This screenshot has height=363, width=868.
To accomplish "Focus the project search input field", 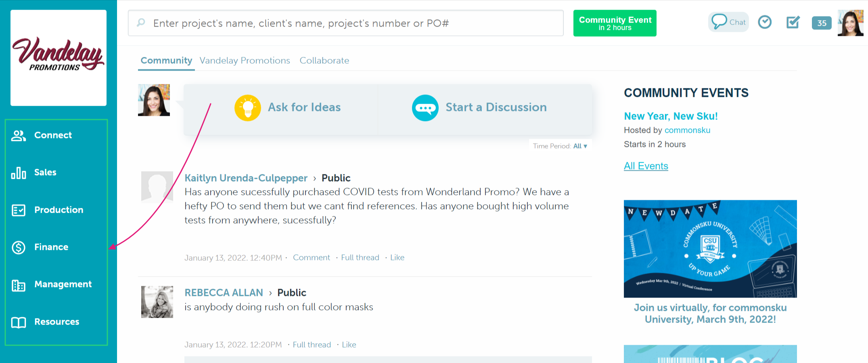I will point(346,23).
